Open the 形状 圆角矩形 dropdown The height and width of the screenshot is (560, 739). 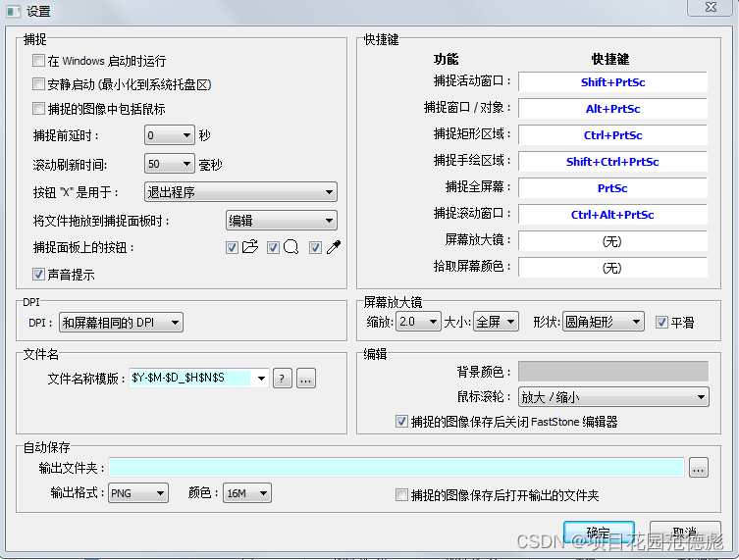[x=604, y=322]
